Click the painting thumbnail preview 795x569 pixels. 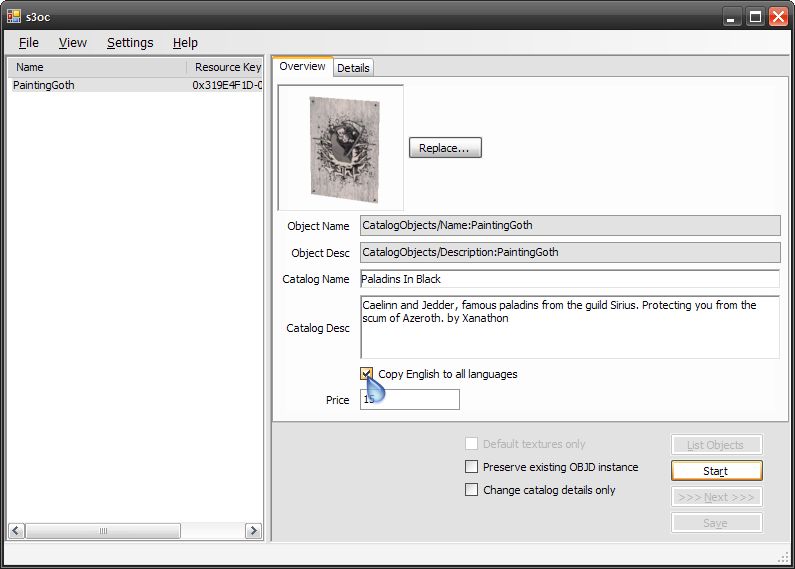click(x=341, y=147)
